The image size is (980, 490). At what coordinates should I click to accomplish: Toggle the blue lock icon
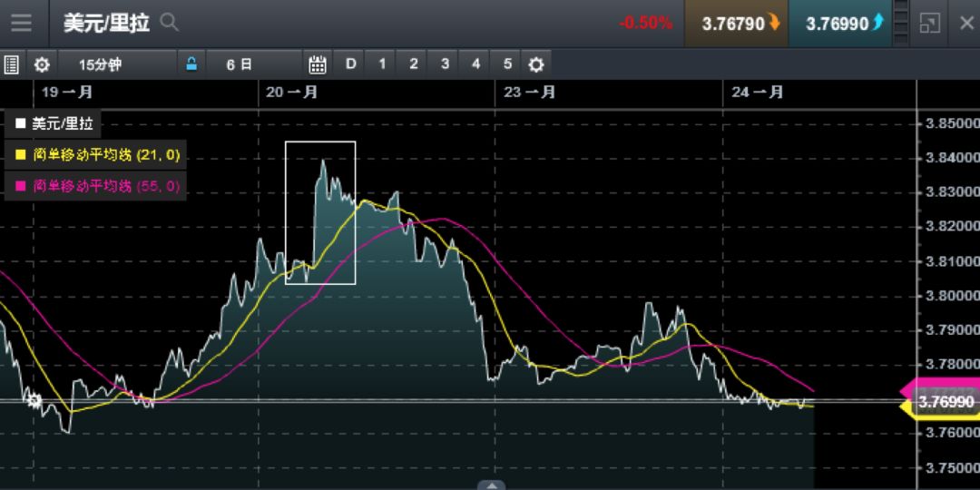tap(191, 64)
